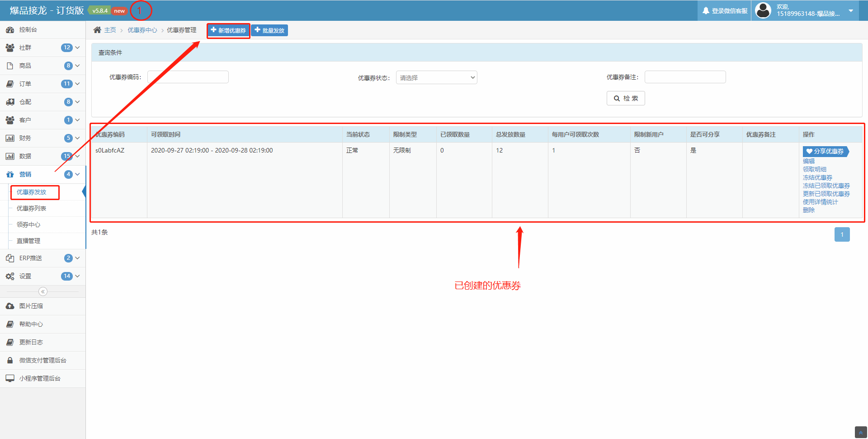868x439 pixels.
Task: Click the 社群 group icon in sidebar
Action: point(10,48)
